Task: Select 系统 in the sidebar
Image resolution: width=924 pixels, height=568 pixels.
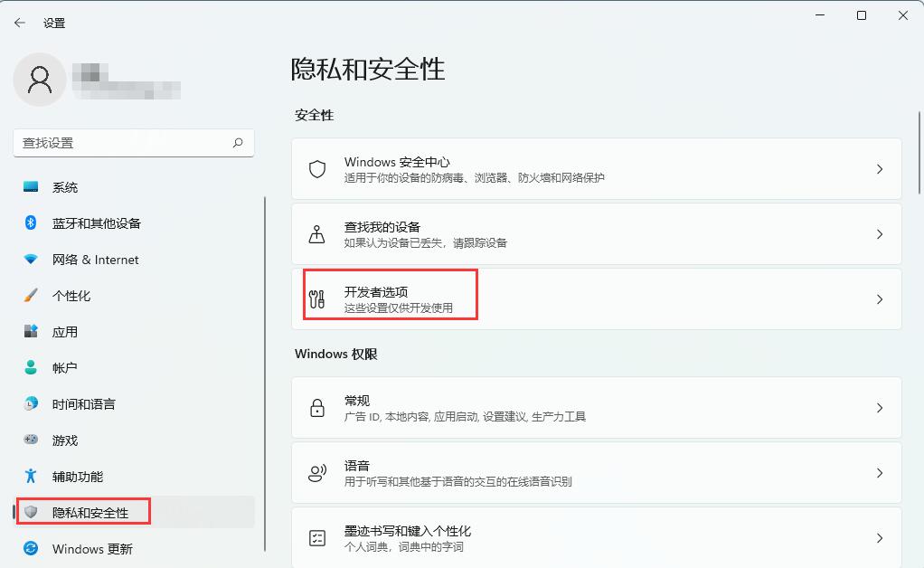Action: pos(134,187)
